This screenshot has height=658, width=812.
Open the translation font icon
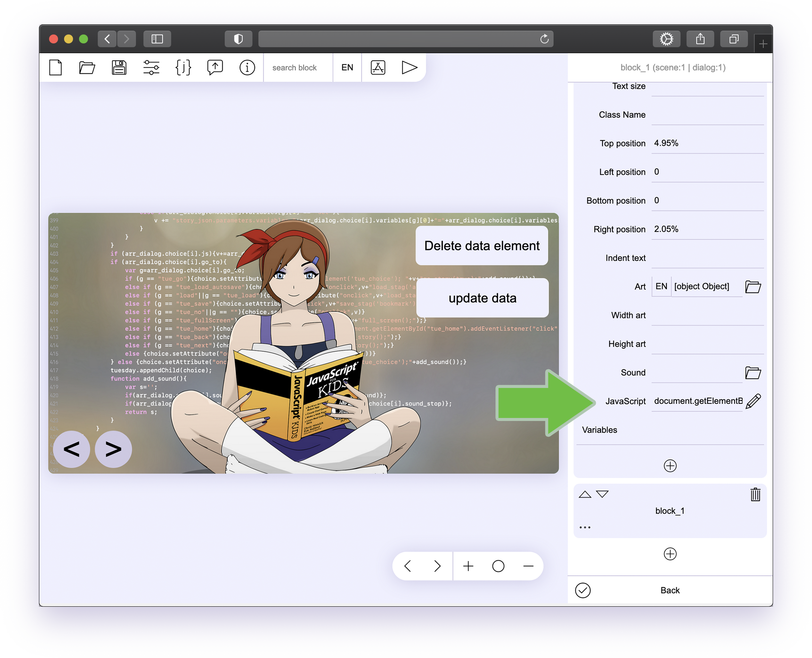(x=378, y=68)
